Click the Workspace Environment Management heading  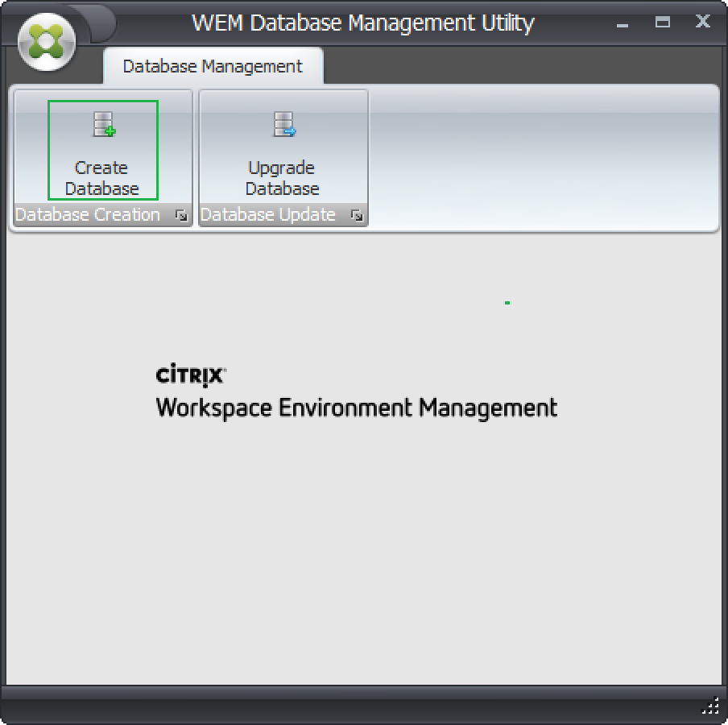click(356, 407)
